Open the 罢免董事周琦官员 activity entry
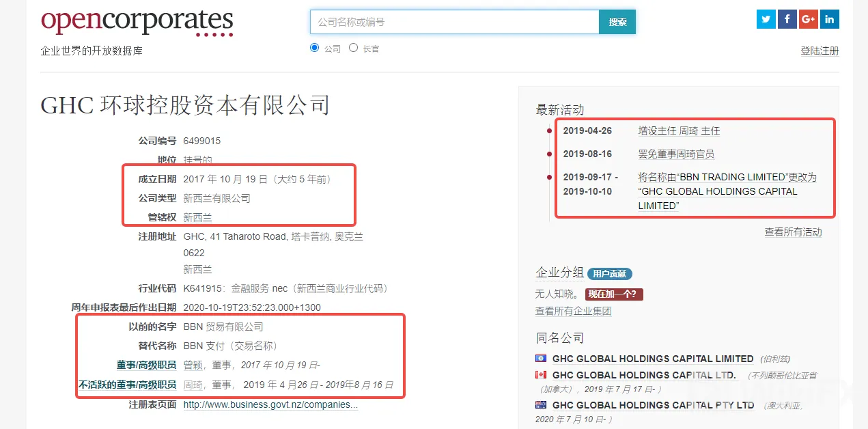868x429 pixels. [676, 154]
